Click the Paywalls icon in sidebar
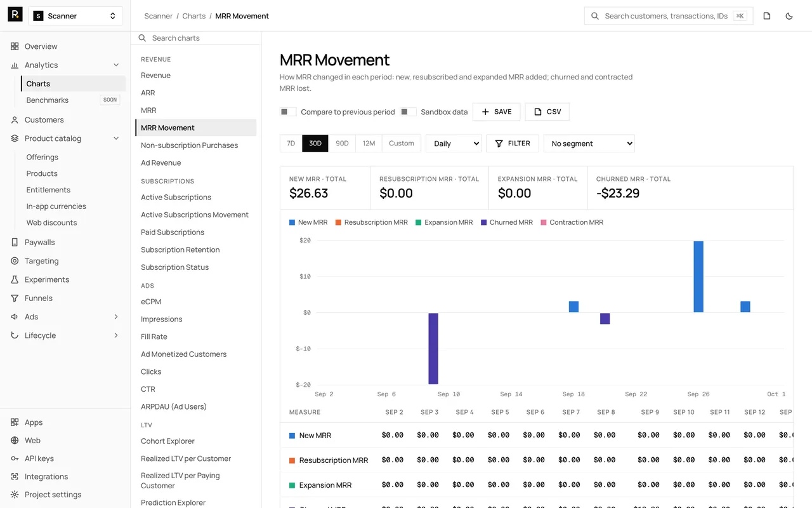Viewport: 812px width, 508px height. [15, 242]
